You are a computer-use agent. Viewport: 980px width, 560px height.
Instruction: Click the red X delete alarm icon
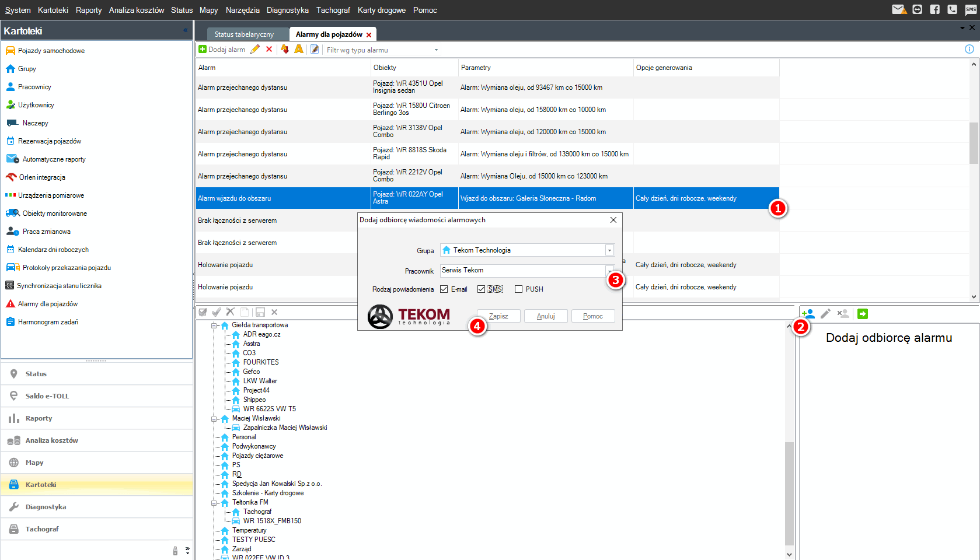point(269,50)
